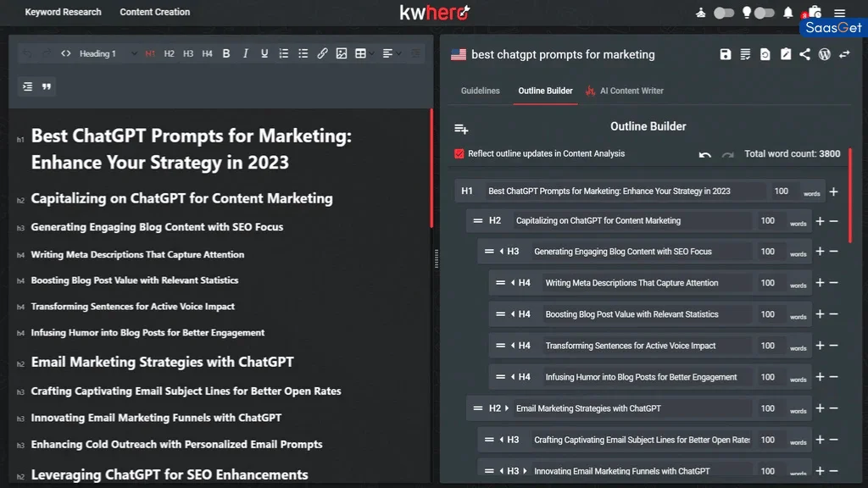Click the swap panels arrows icon
Screen dimensions: 868x488
point(844,54)
